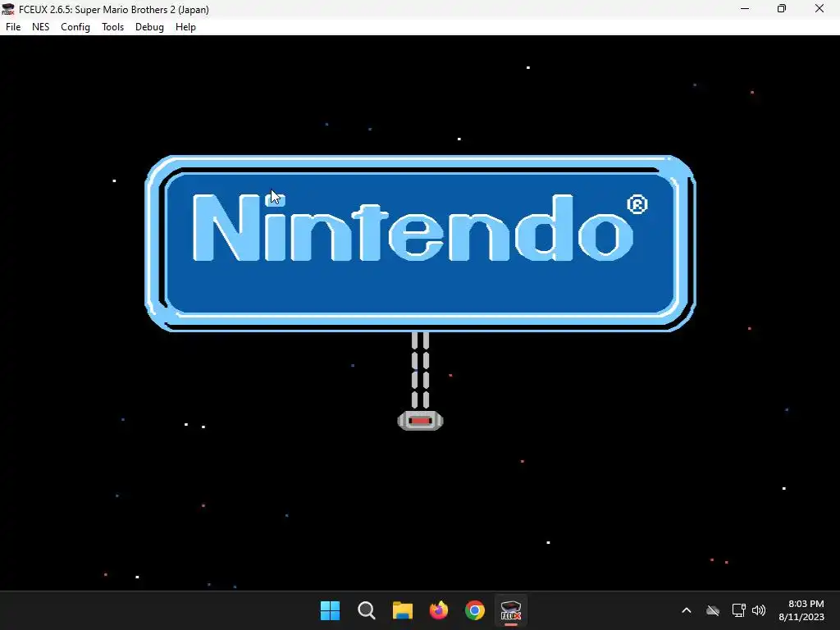Click the gray robot base under sign
Viewport: 840px width, 630px height.
click(x=421, y=421)
